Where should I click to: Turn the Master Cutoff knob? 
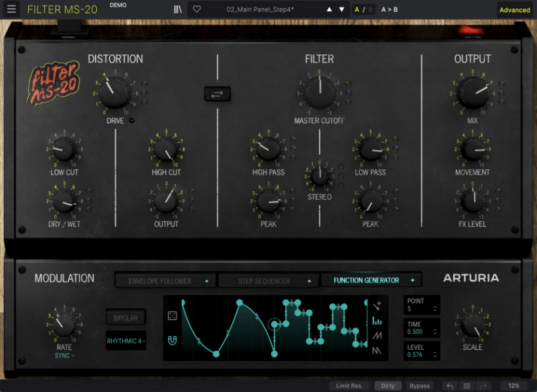pos(319,93)
